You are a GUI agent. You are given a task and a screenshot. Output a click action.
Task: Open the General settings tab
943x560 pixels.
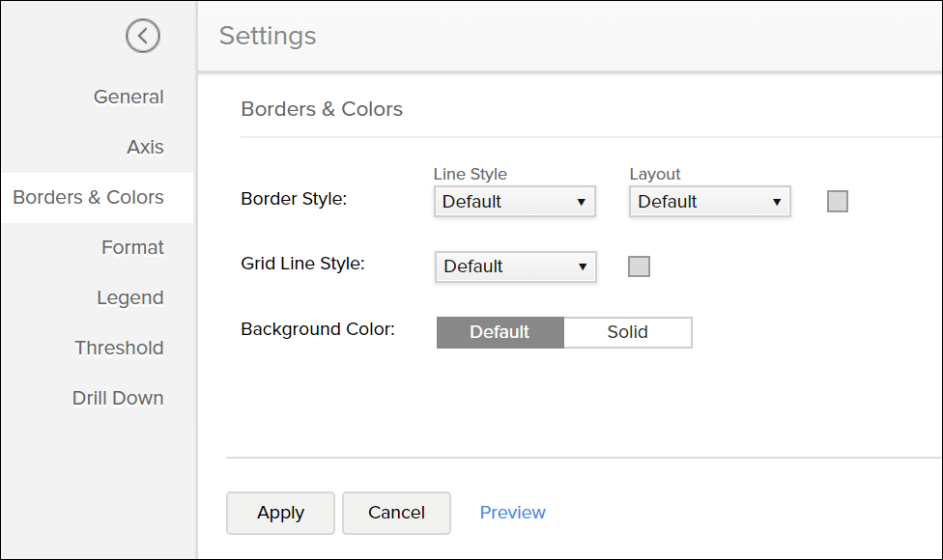tap(129, 97)
